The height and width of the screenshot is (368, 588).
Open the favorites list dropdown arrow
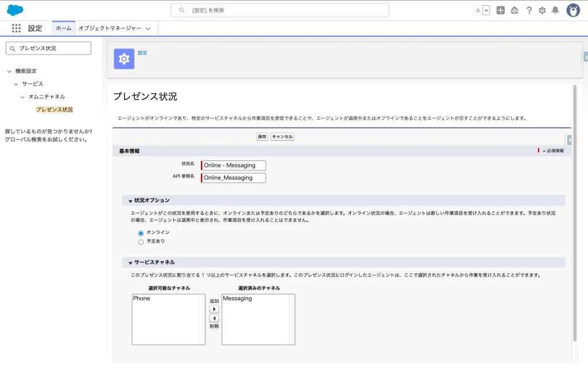tap(486, 10)
